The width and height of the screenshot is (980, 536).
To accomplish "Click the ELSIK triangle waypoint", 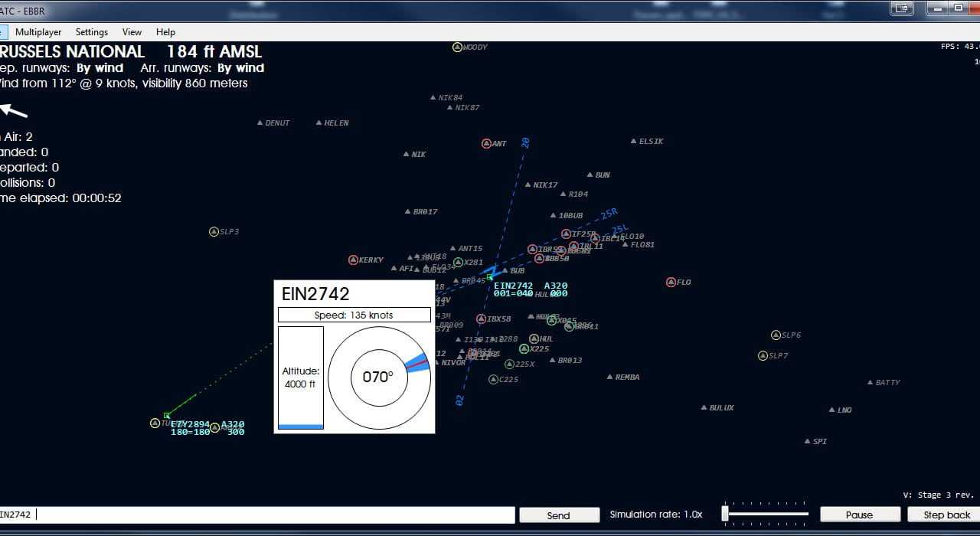I will 633,142.
